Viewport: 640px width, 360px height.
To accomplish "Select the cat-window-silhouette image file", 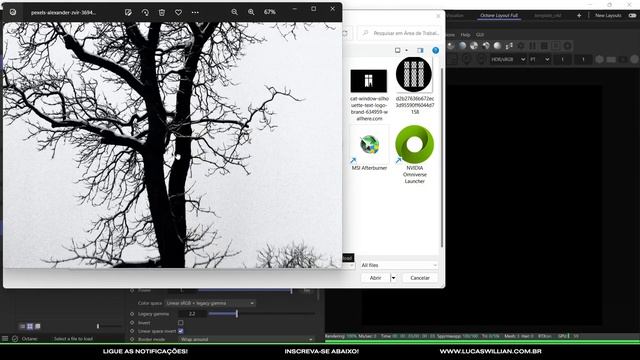I will point(369,95).
